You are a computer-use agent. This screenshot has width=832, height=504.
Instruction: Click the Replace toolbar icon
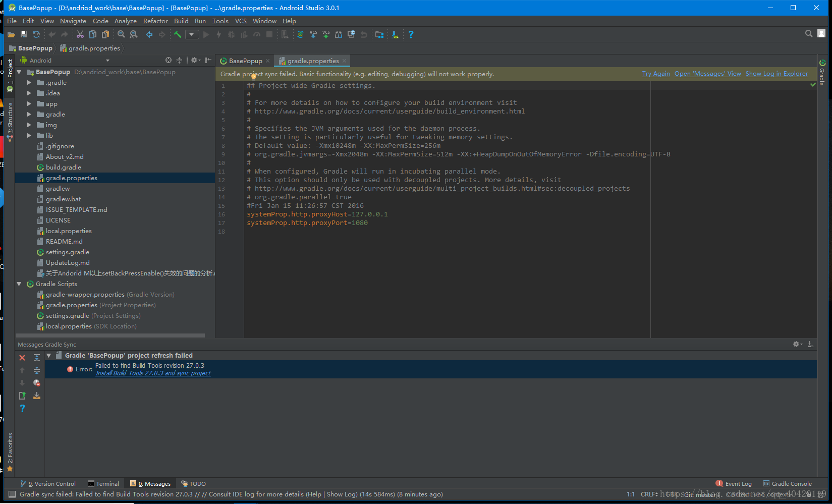coord(134,34)
